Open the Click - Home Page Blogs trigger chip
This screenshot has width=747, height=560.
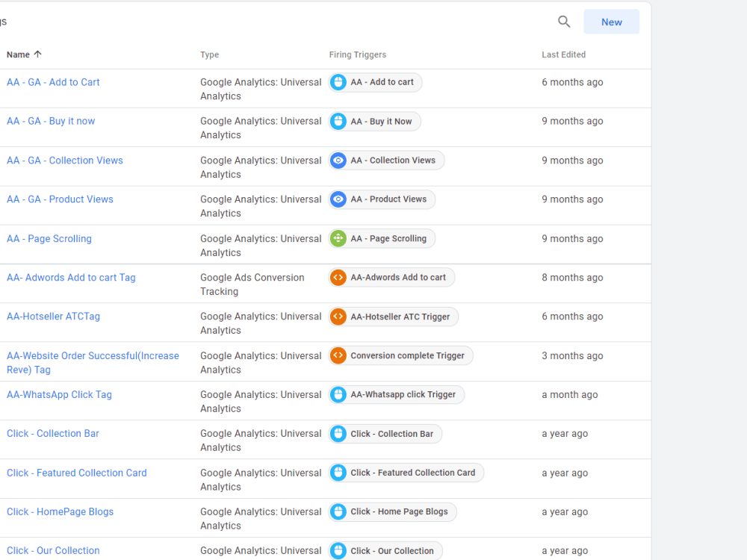(393, 511)
